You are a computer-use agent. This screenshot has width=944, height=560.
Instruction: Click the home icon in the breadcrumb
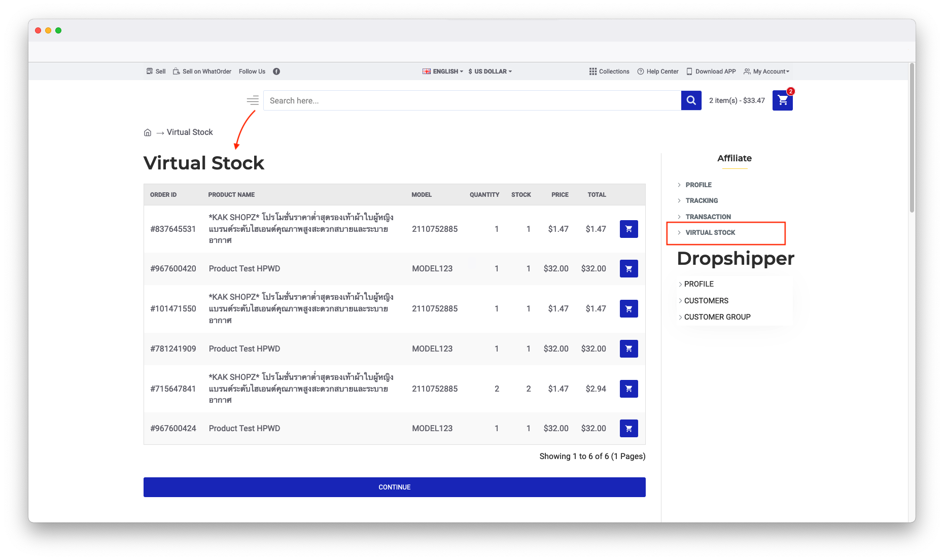(x=147, y=132)
